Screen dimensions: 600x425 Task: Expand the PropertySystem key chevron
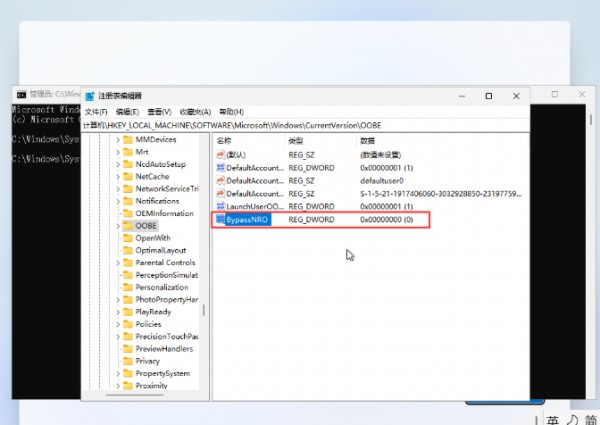coord(118,374)
